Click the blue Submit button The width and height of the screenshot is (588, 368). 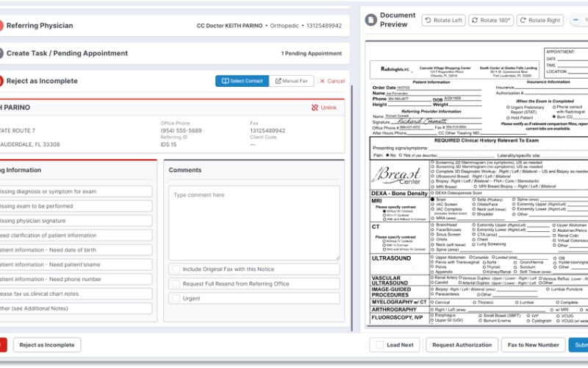coord(578,344)
